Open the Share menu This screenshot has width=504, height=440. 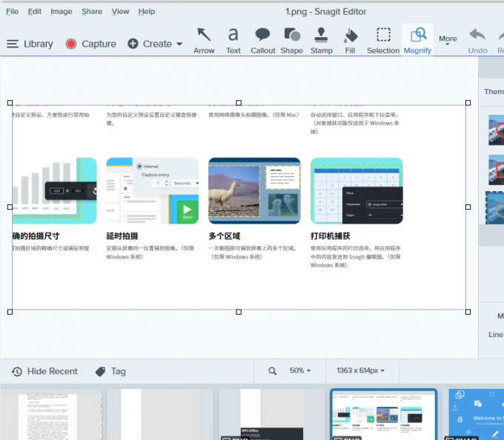pyautogui.click(x=92, y=12)
